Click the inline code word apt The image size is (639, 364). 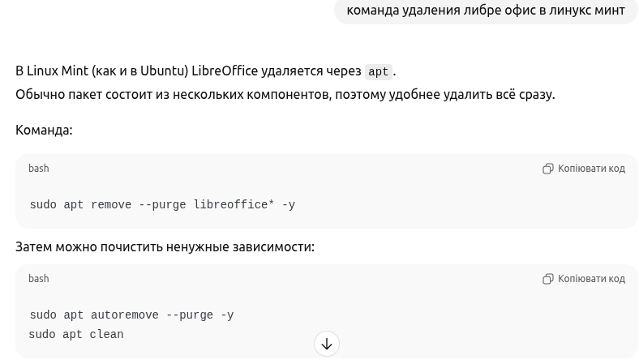click(x=378, y=71)
